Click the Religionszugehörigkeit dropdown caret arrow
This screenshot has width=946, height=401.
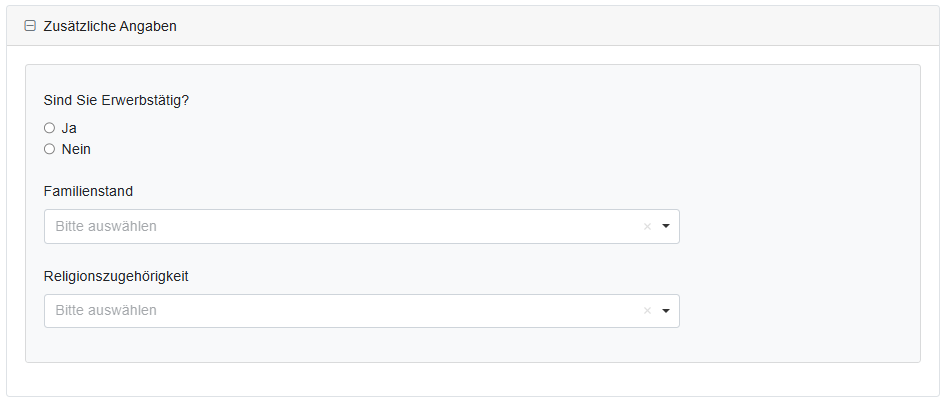(x=666, y=311)
